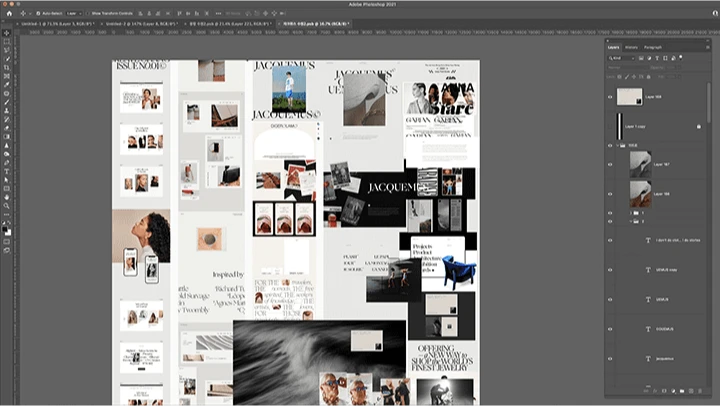Click more align options three-dots icon

point(218,13)
